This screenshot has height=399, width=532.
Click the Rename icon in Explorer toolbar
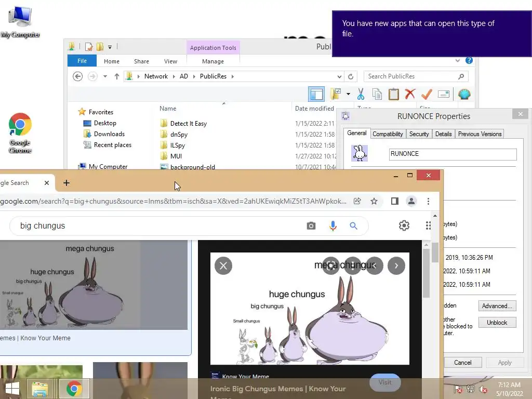pyautogui.click(x=444, y=94)
